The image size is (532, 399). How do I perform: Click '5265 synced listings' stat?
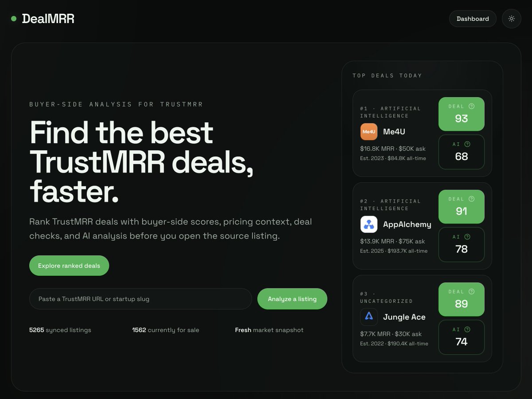(60, 330)
